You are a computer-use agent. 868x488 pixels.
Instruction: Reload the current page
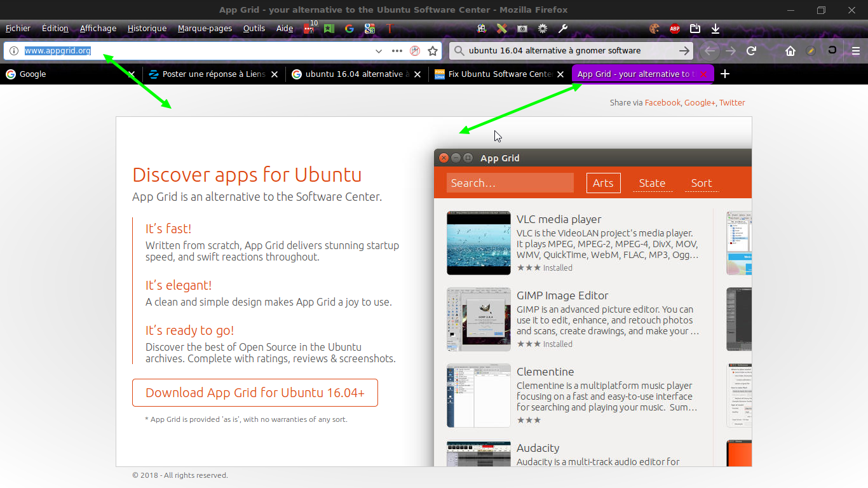[x=751, y=51]
